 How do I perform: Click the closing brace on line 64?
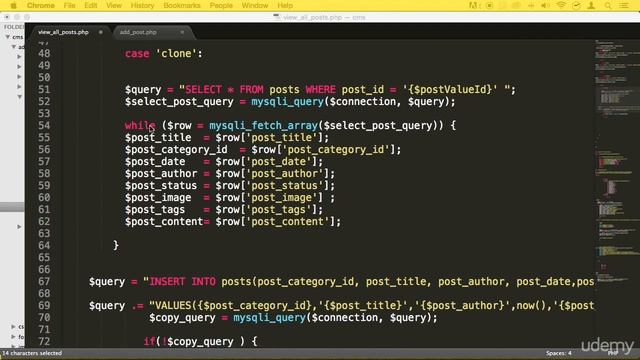click(x=116, y=245)
